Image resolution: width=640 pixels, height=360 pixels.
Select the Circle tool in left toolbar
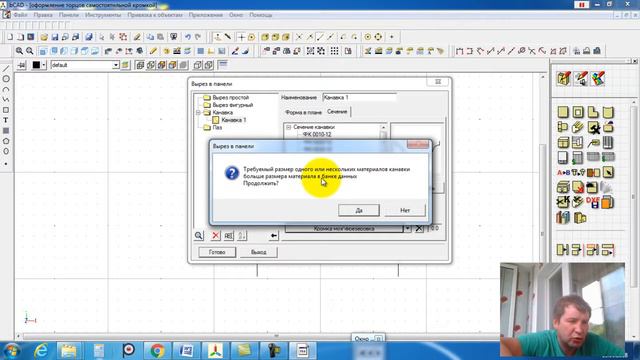pyautogui.click(x=6, y=79)
